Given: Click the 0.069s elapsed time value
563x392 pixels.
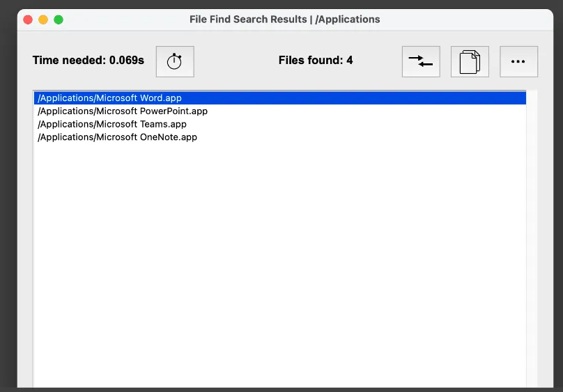Looking at the screenshot, I should tap(127, 61).
